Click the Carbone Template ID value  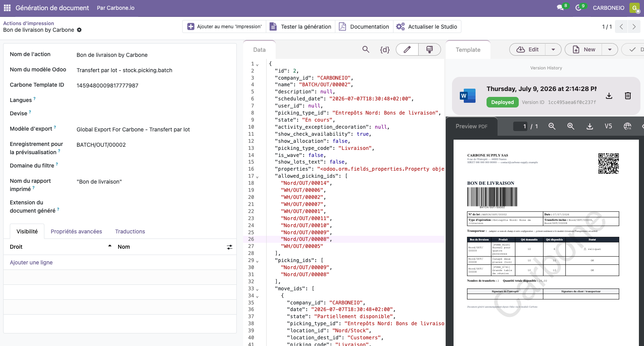(107, 86)
